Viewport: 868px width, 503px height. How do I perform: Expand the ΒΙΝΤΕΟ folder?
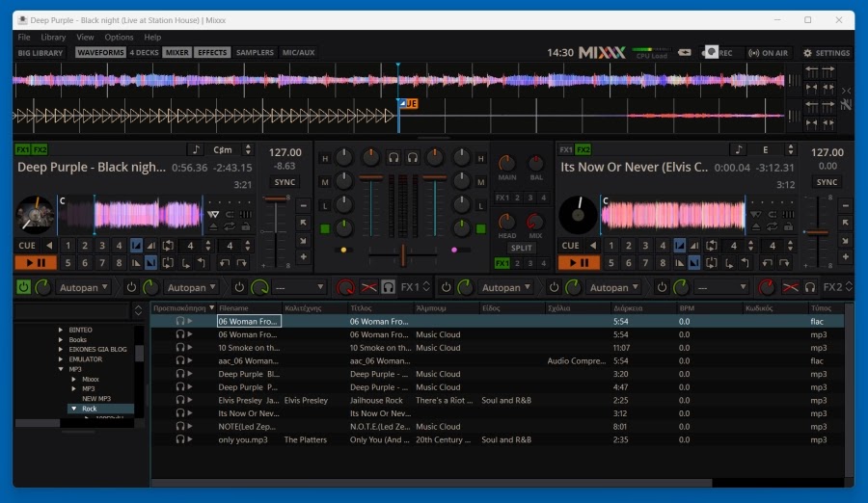click(61, 330)
